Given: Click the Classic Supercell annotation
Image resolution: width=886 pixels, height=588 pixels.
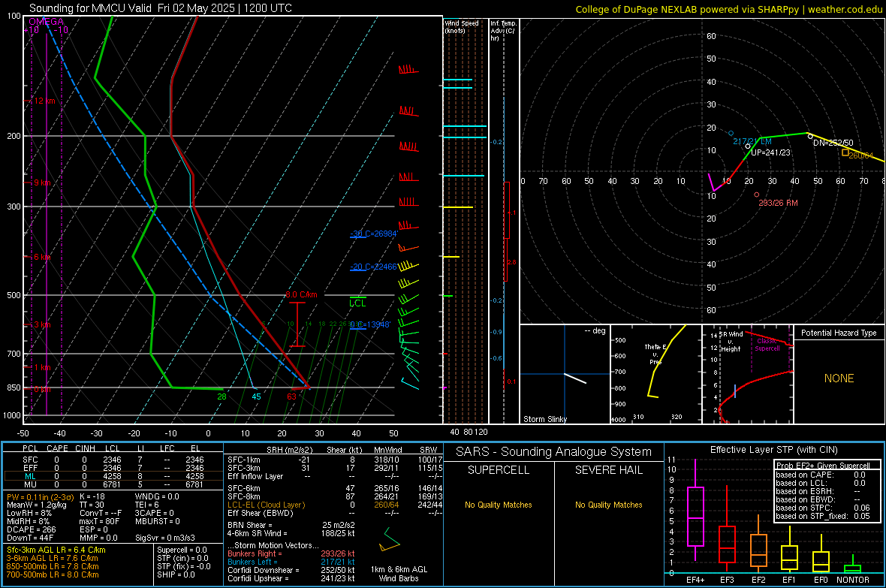Looking at the screenshot, I should click(767, 345).
